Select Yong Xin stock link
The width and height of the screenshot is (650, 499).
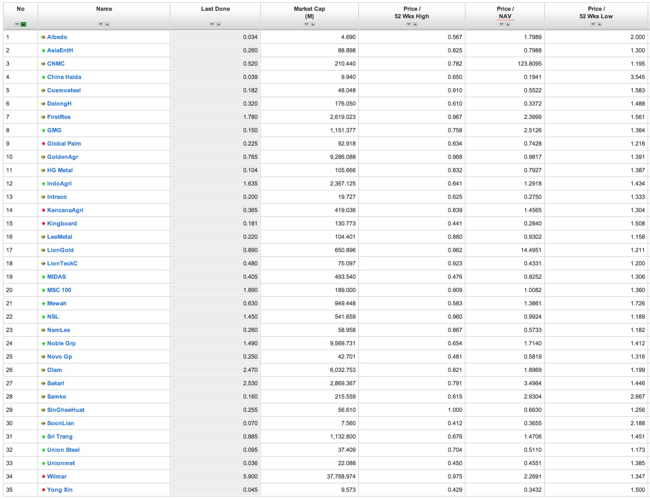click(x=60, y=489)
